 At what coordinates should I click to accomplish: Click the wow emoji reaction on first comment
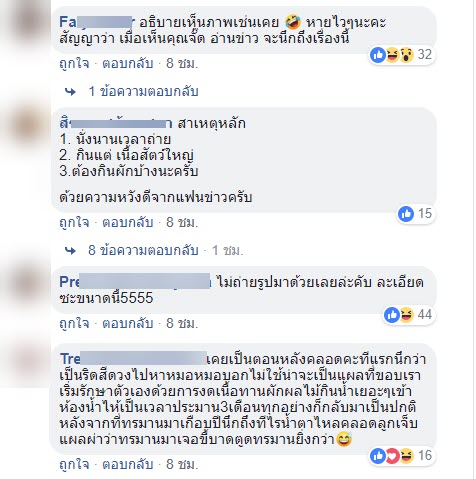(406, 54)
